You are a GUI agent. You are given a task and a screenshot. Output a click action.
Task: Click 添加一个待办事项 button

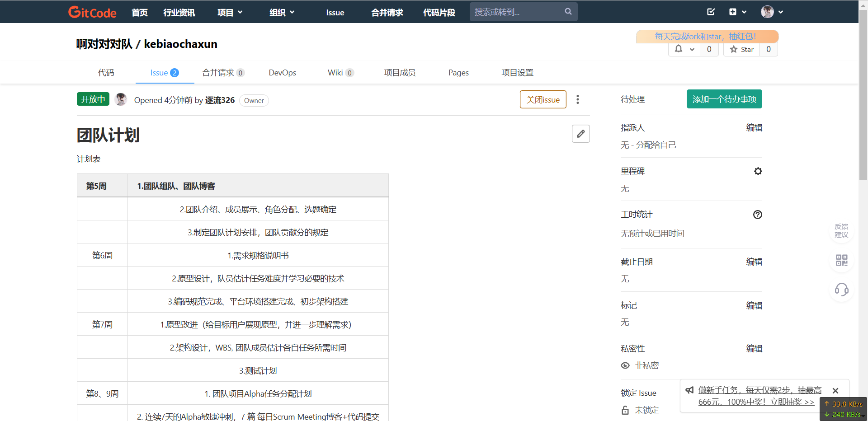click(x=724, y=99)
